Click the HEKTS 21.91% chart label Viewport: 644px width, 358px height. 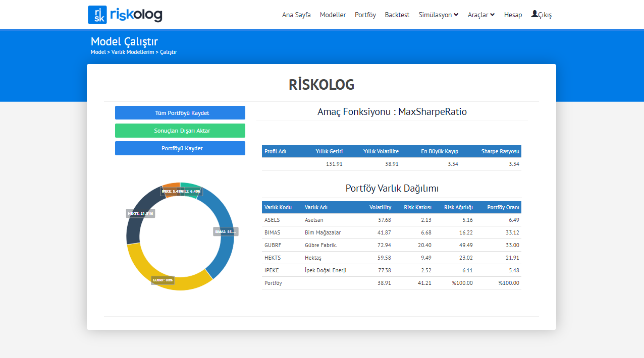point(140,213)
